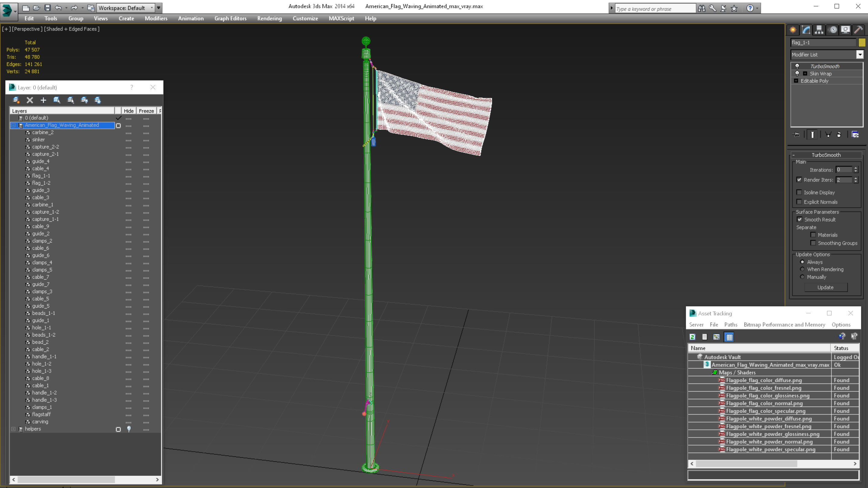Enable the Isoline Display checkbox
The width and height of the screenshot is (868, 488).
click(x=799, y=192)
